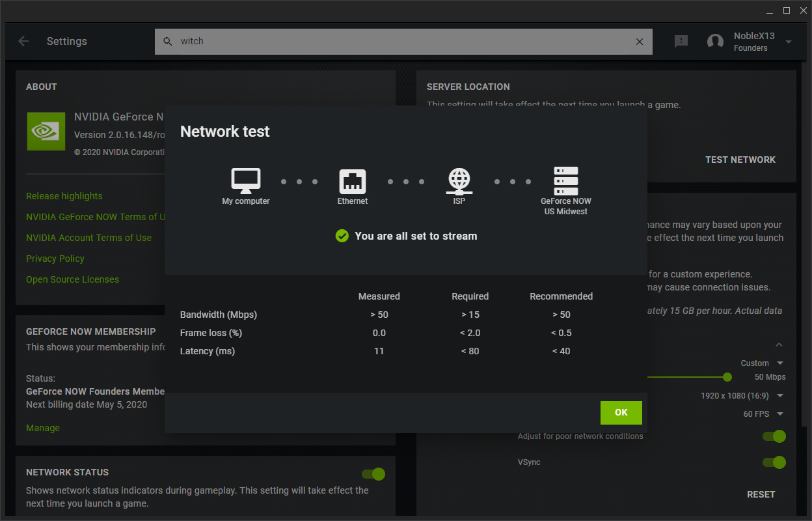The image size is (812, 521).
Task: Click the NobleX13 user avatar icon
Action: (715, 42)
